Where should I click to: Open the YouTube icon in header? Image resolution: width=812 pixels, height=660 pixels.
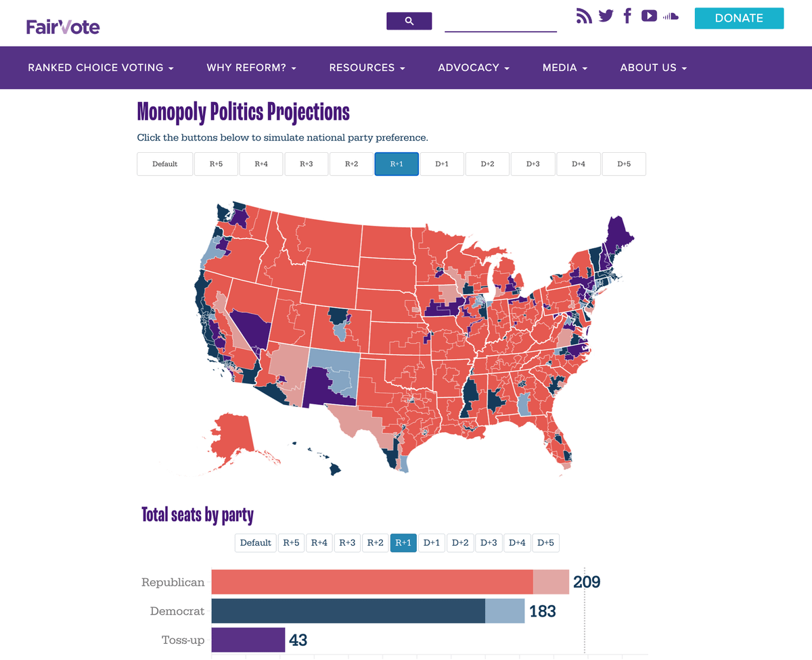click(649, 16)
